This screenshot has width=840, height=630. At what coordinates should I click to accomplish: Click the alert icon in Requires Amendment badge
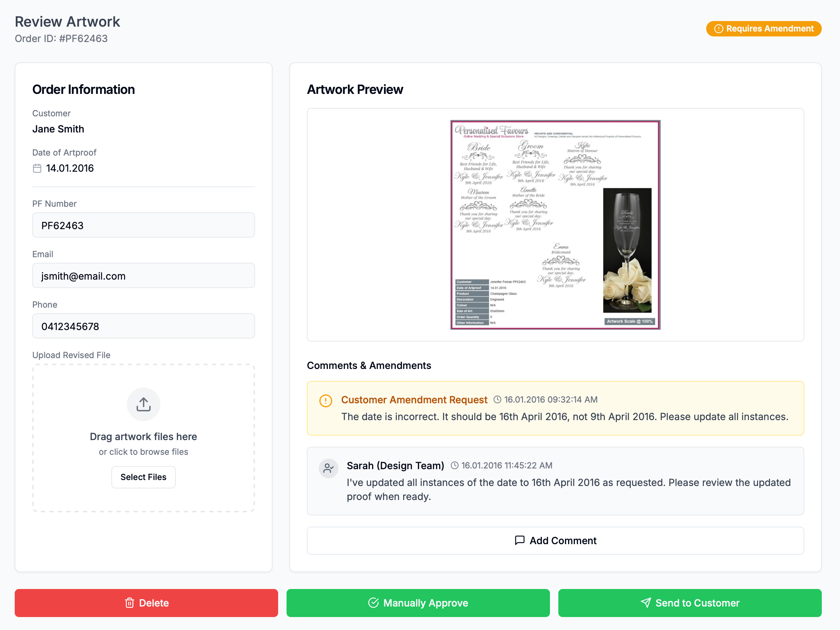pos(719,28)
